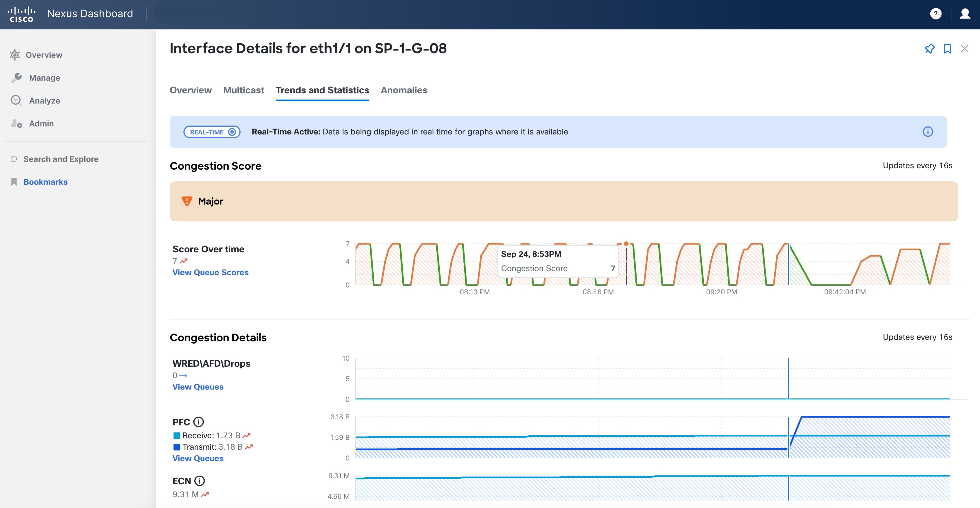Click the user profile icon

coord(965,14)
